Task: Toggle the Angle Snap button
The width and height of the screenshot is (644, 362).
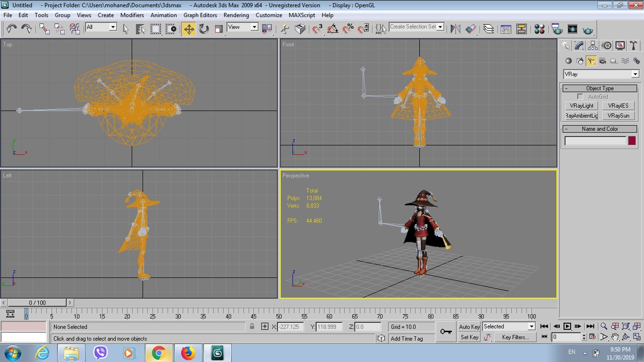Action: (332, 29)
